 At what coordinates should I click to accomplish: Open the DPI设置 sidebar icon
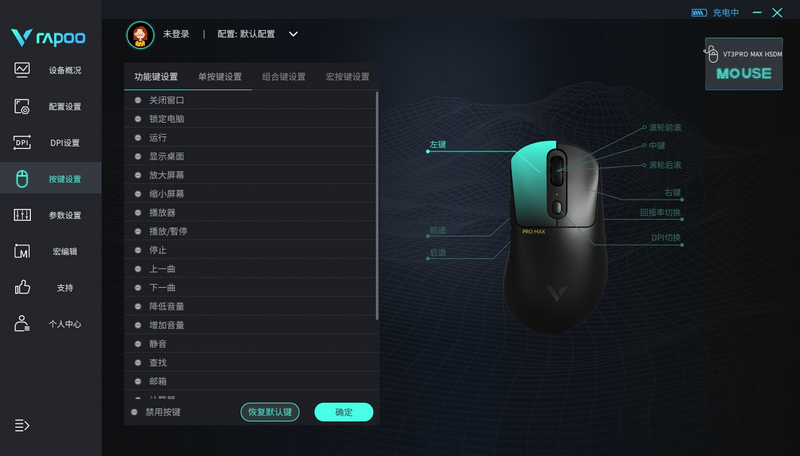point(22,142)
